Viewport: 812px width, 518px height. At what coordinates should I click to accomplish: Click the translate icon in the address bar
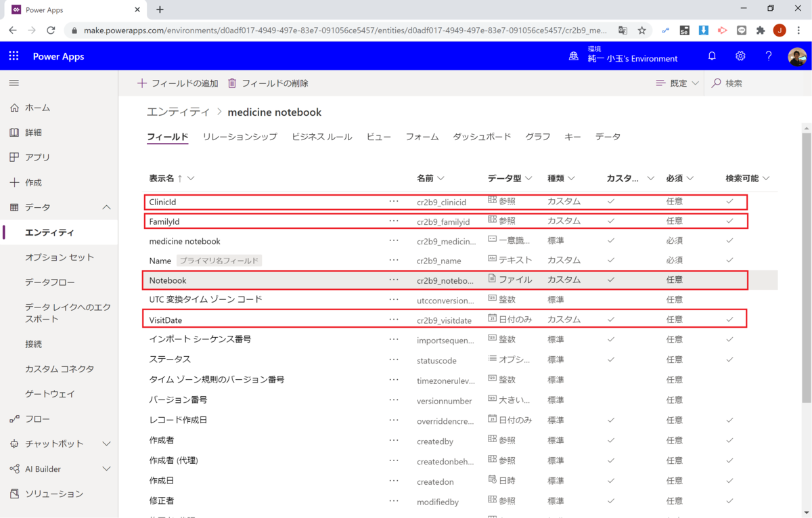coord(623,30)
